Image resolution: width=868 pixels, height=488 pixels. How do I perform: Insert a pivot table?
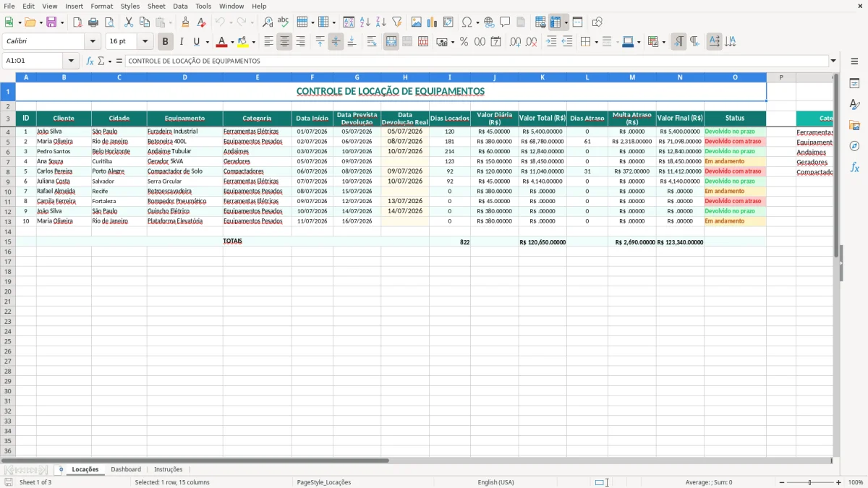(x=448, y=22)
